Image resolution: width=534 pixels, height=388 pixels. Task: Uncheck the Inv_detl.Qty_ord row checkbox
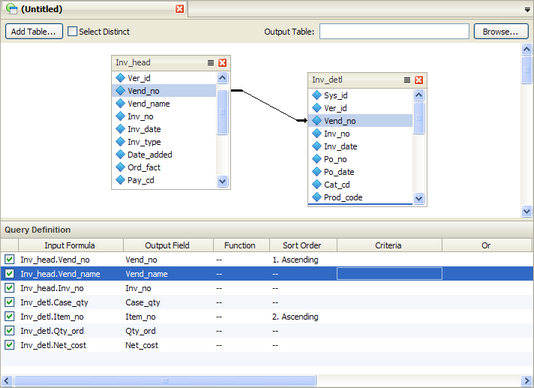(9, 331)
